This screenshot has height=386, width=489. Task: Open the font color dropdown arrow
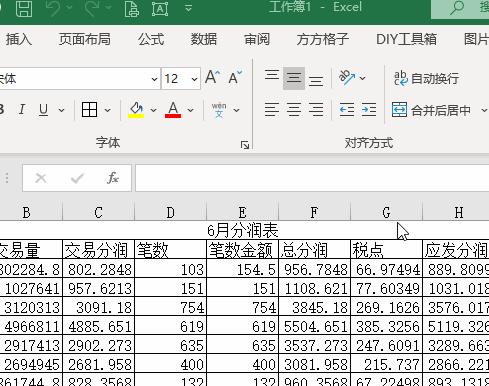pyautogui.click(x=190, y=110)
